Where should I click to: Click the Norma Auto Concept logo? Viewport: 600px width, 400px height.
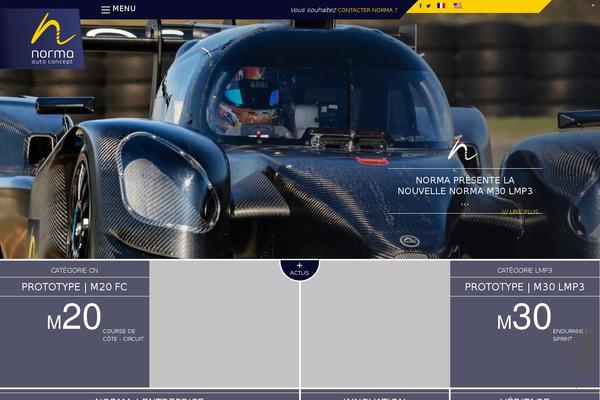point(42,39)
